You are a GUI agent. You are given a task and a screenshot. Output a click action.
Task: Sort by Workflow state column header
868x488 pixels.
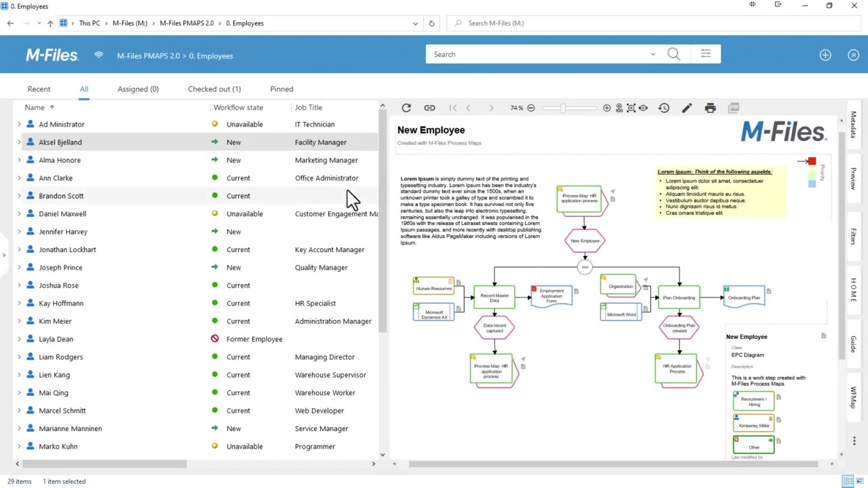(238, 107)
